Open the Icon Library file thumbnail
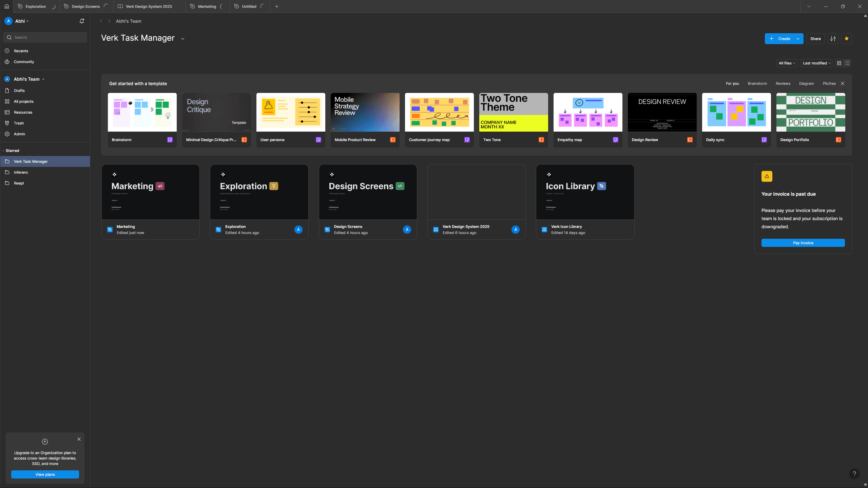The image size is (868, 488). coord(585,192)
